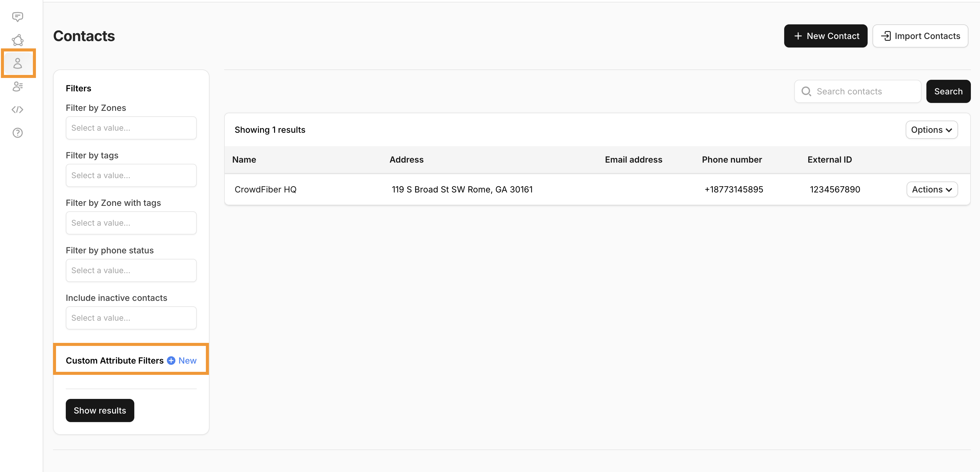
Task: Click the Search button
Action: (948, 91)
